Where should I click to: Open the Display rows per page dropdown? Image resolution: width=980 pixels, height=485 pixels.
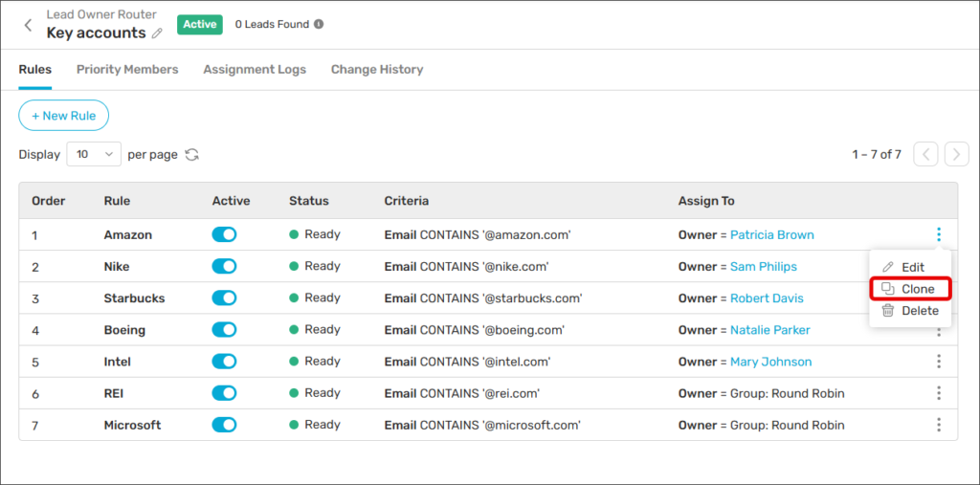pos(94,154)
